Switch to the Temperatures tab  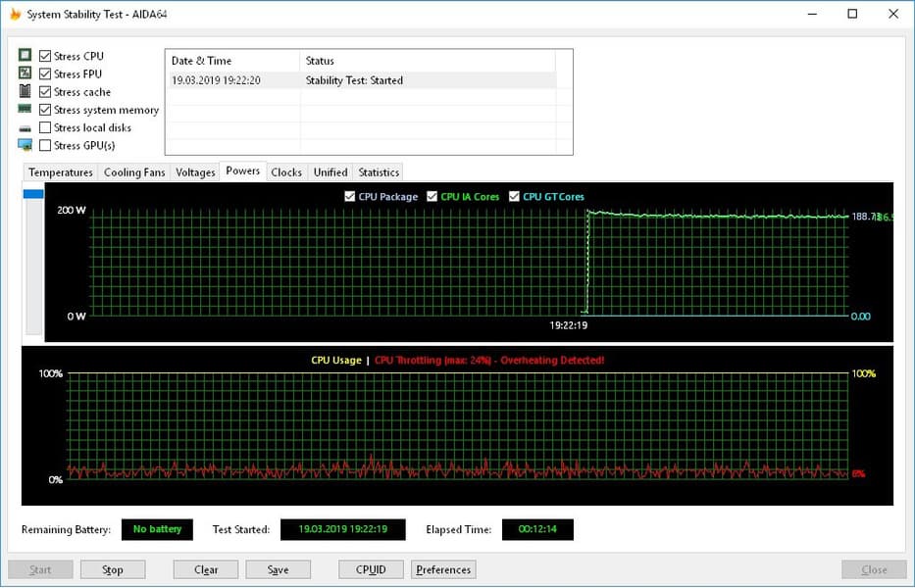pos(61,172)
